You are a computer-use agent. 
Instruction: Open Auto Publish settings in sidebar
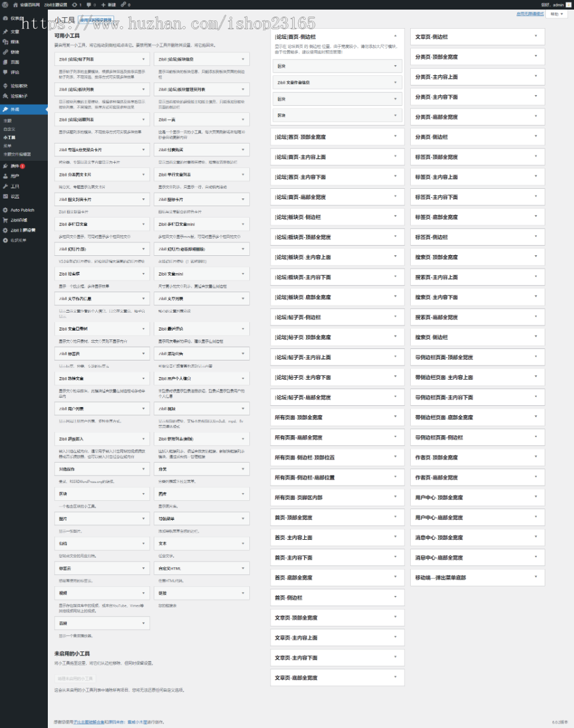[22, 210]
